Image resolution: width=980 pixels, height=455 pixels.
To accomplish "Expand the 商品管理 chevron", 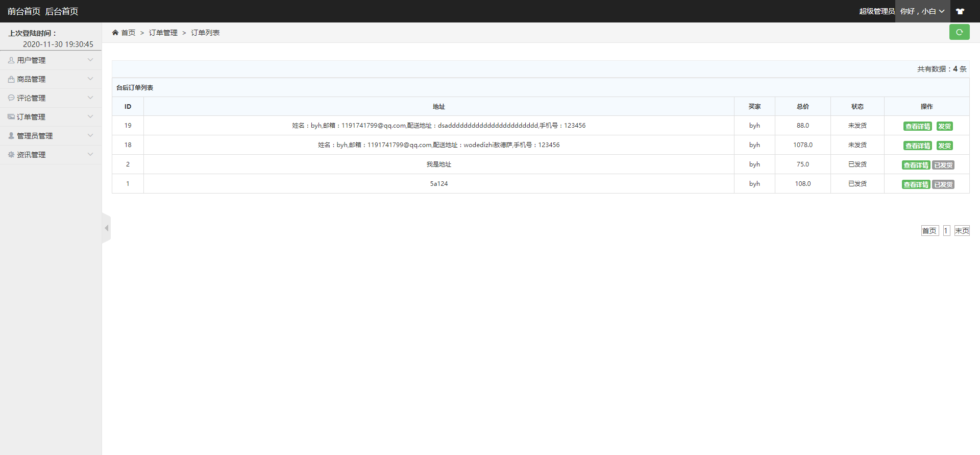I will pyautogui.click(x=90, y=79).
